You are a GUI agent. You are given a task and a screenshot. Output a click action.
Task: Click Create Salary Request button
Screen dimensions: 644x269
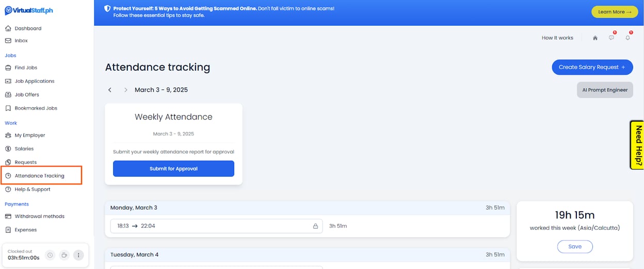(x=592, y=67)
